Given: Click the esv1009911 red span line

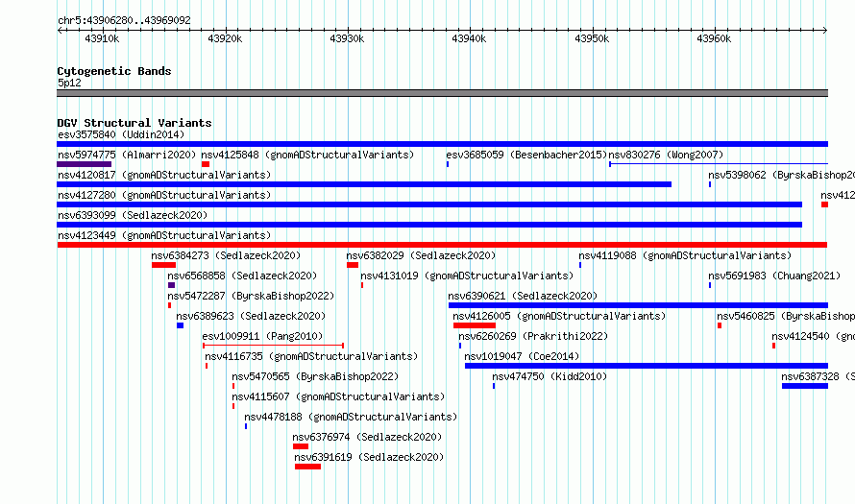Looking at the screenshot, I should [273, 346].
